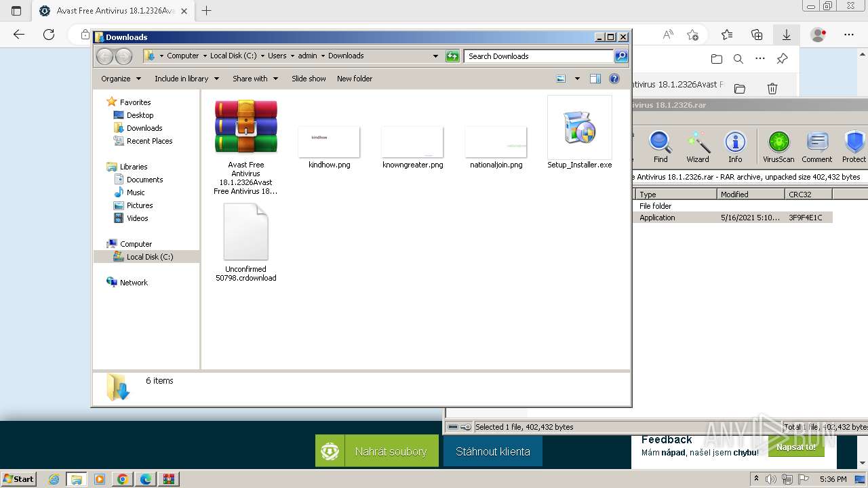The height and width of the screenshot is (488, 868).
Task: Open Include in library dropdown
Action: (186, 79)
